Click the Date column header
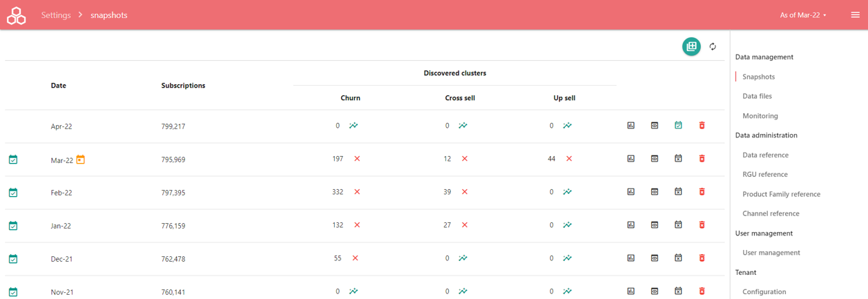Image resolution: width=868 pixels, height=299 pixels. [59, 86]
